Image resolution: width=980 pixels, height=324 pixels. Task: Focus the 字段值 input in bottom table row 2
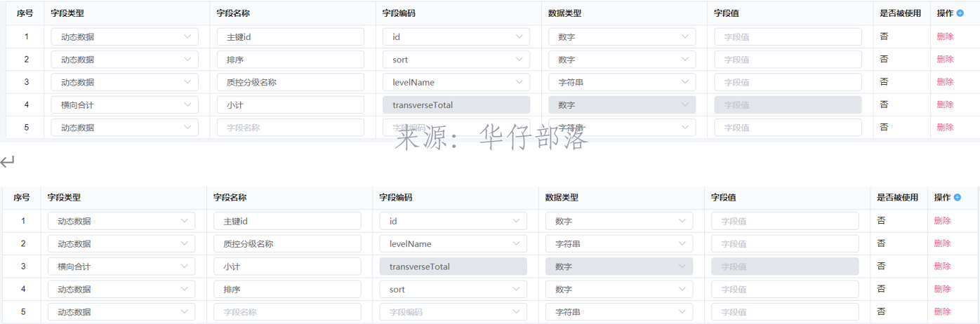(x=785, y=243)
